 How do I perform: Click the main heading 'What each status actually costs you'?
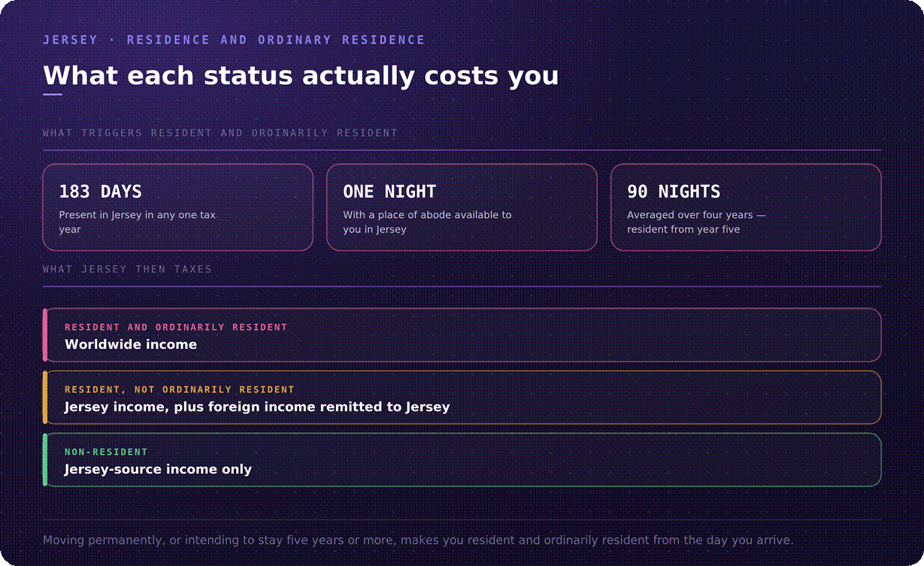(301, 76)
